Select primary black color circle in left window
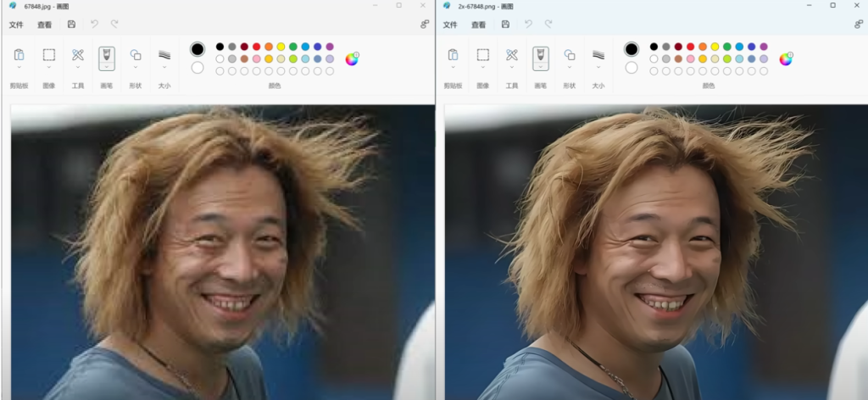868x400 pixels. click(x=198, y=49)
